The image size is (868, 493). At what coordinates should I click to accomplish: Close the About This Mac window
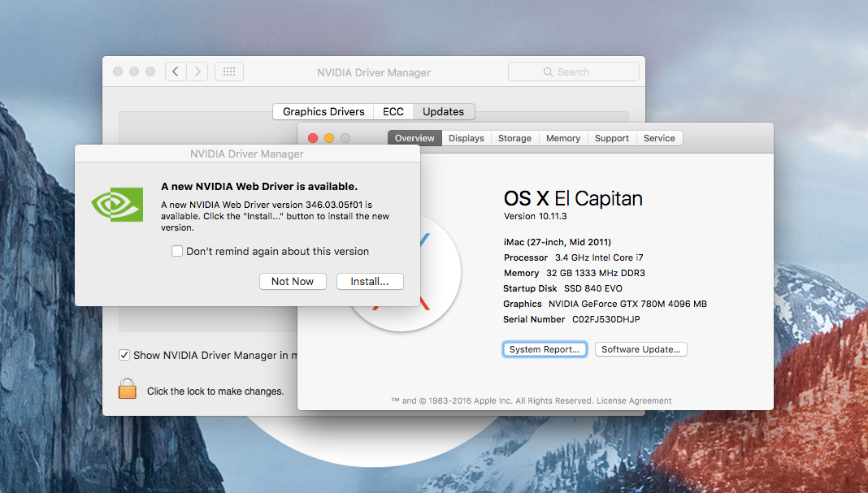313,138
